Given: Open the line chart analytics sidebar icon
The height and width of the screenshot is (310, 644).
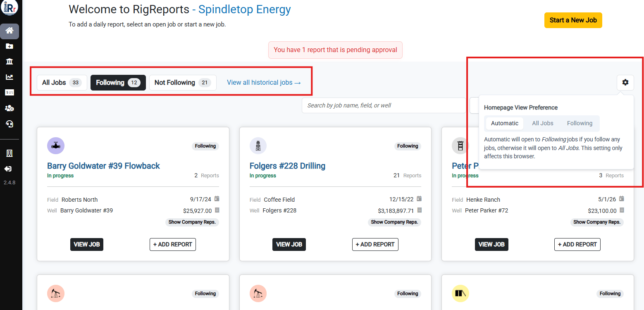Looking at the screenshot, I should tap(9, 77).
